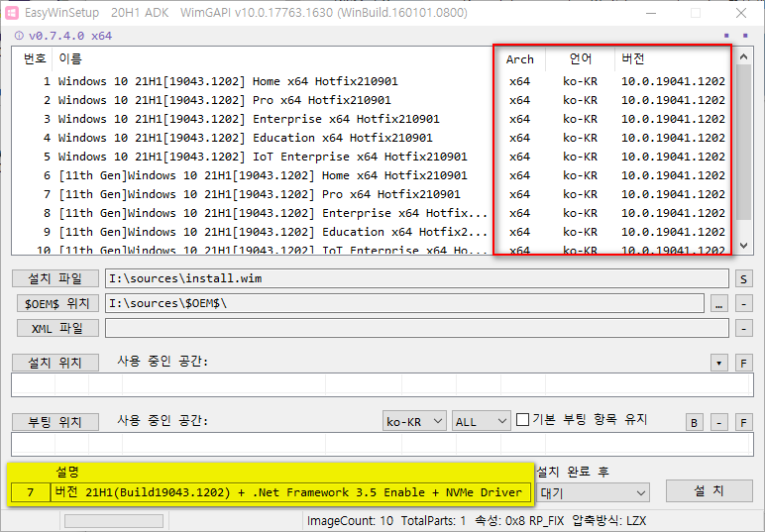The width and height of the screenshot is (765, 532).
Task: Click the progress bar in status bar
Action: point(114,521)
